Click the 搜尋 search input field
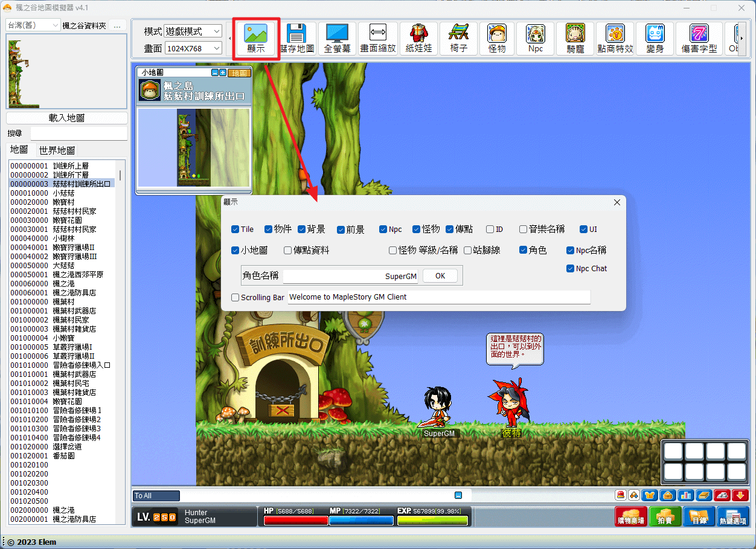The image size is (756, 549). [x=79, y=133]
